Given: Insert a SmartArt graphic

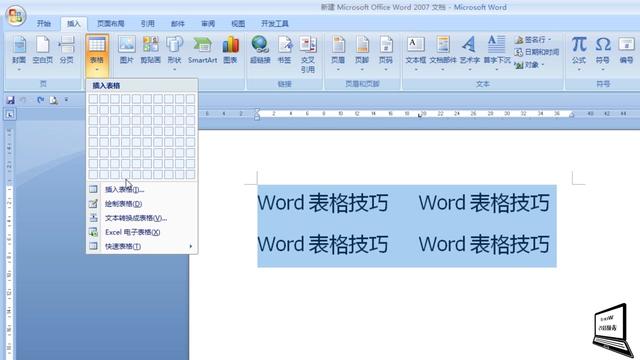Looking at the screenshot, I should tap(202, 51).
